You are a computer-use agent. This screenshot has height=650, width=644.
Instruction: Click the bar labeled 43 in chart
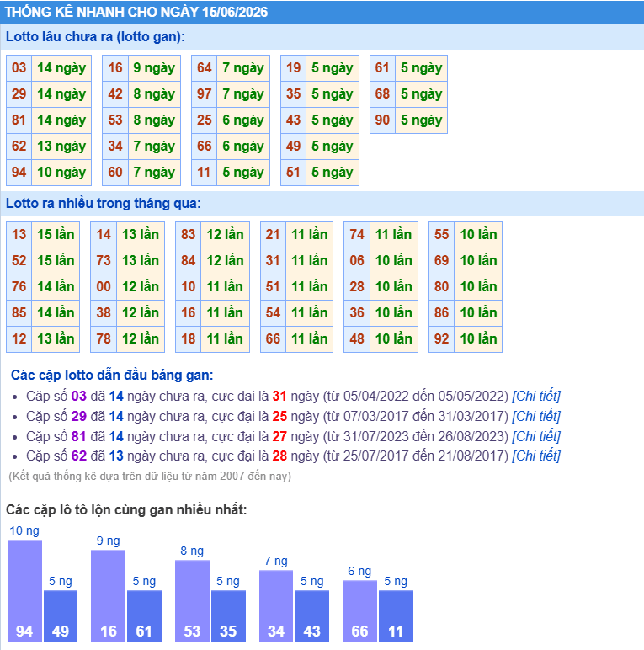[312, 615]
